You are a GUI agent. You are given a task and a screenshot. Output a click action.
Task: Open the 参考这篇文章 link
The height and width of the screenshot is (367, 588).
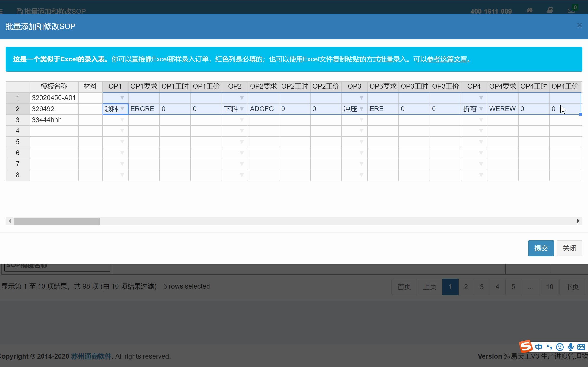(447, 59)
